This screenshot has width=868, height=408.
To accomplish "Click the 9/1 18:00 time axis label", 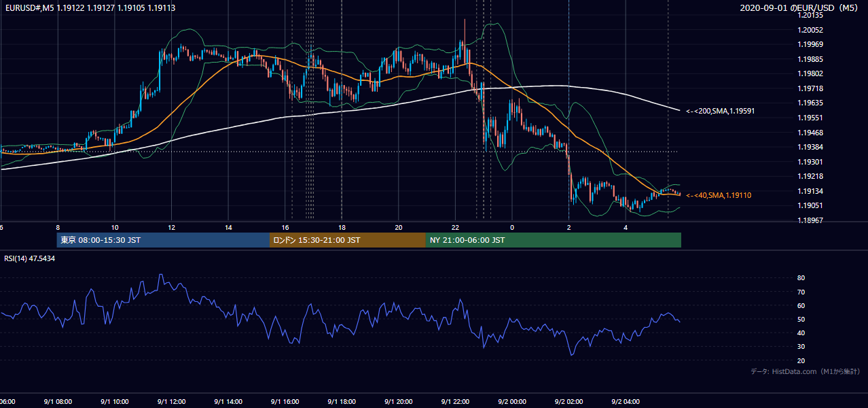I will point(342,402).
